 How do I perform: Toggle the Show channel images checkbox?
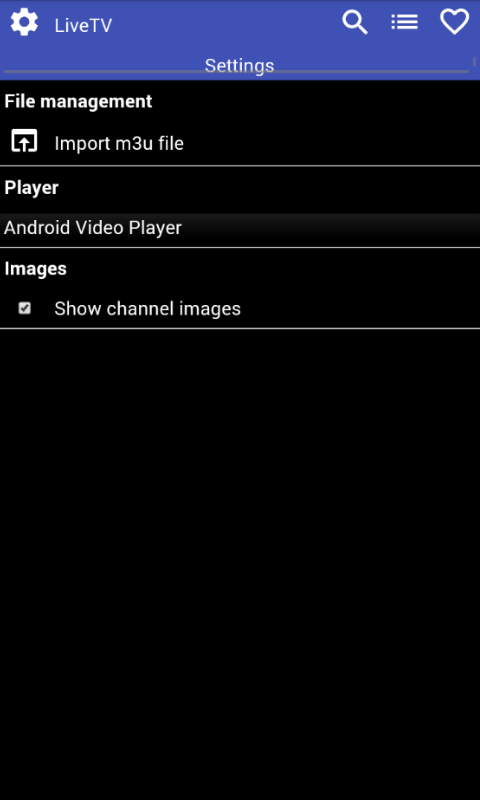[24, 308]
